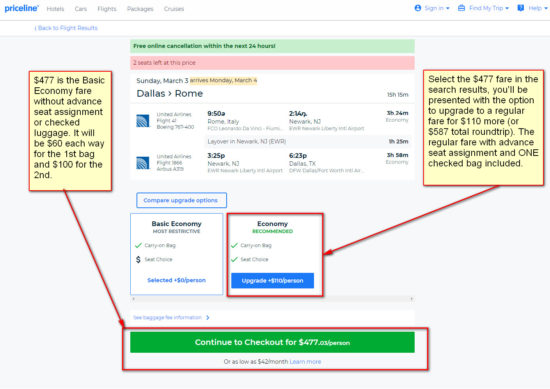Click the Layover in Newark row
This screenshot has width=550, height=389.
(x=307, y=141)
